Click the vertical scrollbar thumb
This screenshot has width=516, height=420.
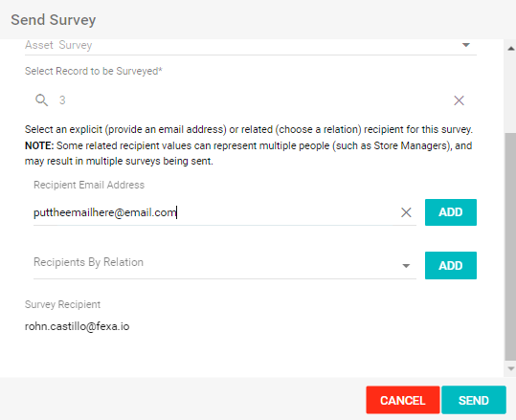click(511, 247)
